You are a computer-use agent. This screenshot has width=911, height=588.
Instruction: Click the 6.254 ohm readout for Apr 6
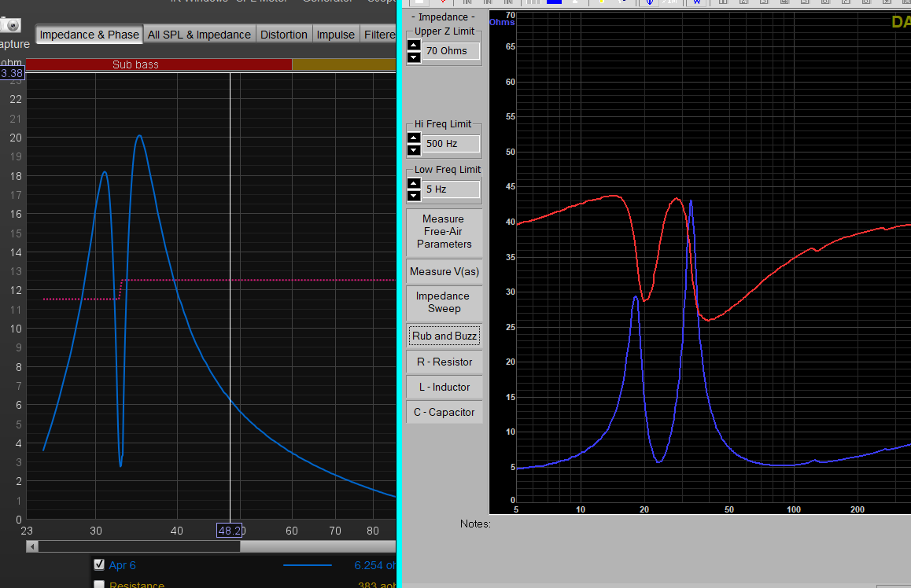[374, 565]
